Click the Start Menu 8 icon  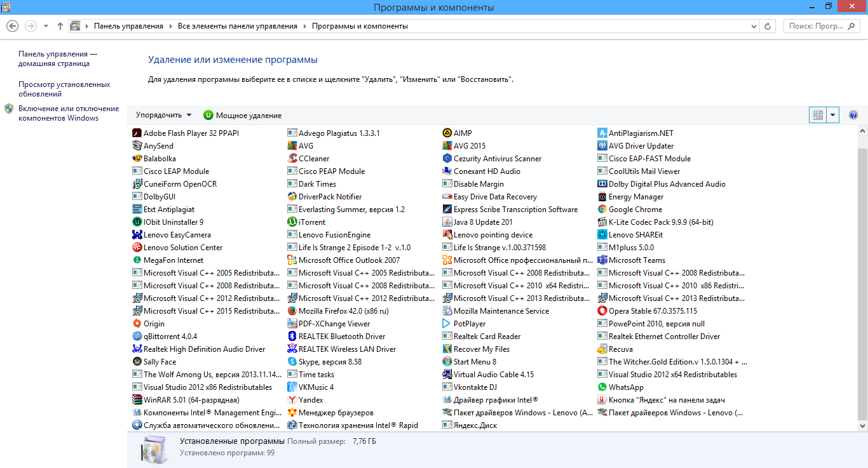447,362
